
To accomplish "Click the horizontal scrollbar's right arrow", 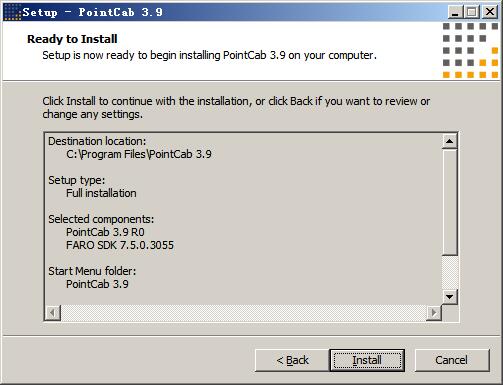I will (434, 313).
